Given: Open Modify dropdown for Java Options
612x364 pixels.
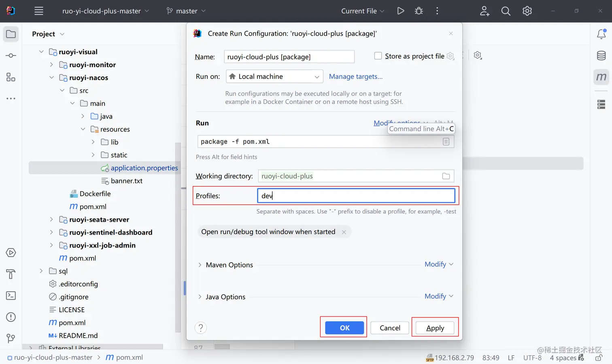Looking at the screenshot, I should coord(439,296).
